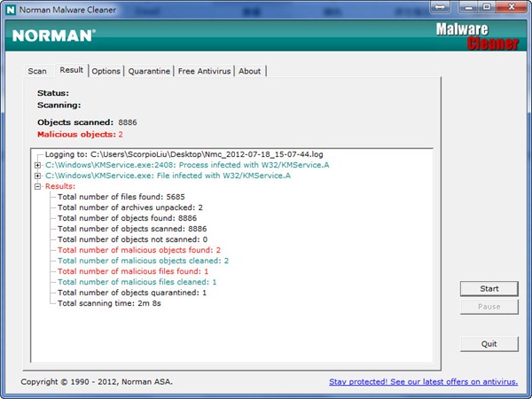Click the NORMAN logo in header banner

(54, 35)
